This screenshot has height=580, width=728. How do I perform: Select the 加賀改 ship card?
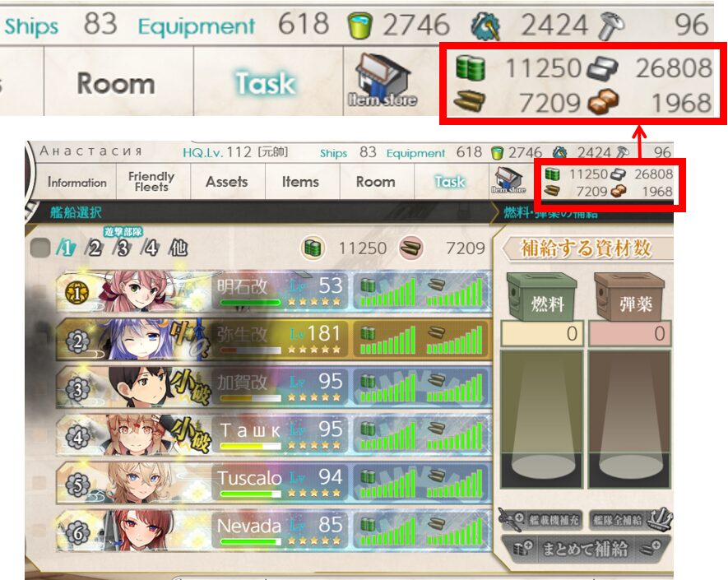coord(274,387)
